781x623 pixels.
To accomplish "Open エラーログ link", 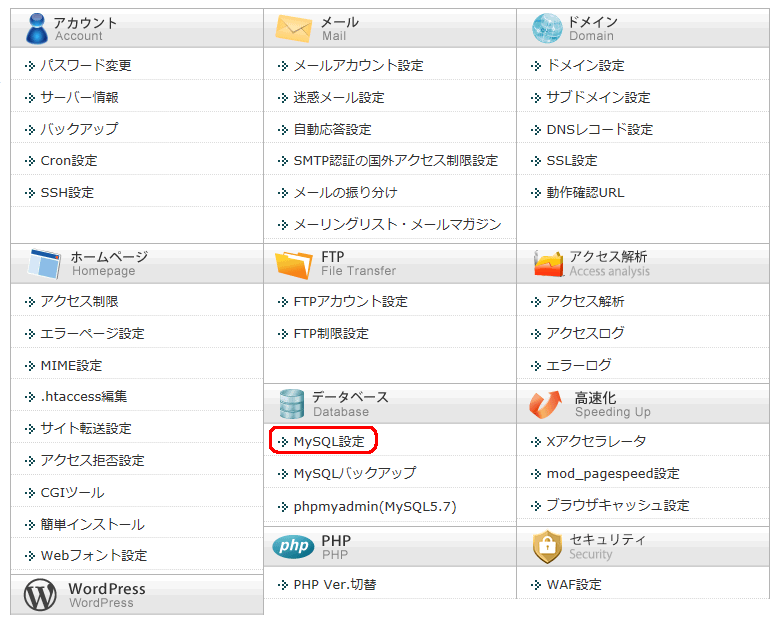I will coord(579,366).
